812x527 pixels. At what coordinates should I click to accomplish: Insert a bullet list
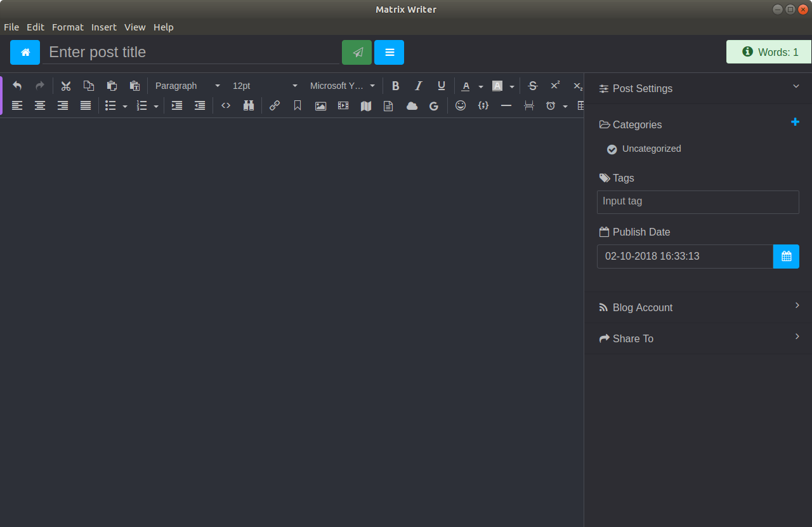pyautogui.click(x=110, y=106)
